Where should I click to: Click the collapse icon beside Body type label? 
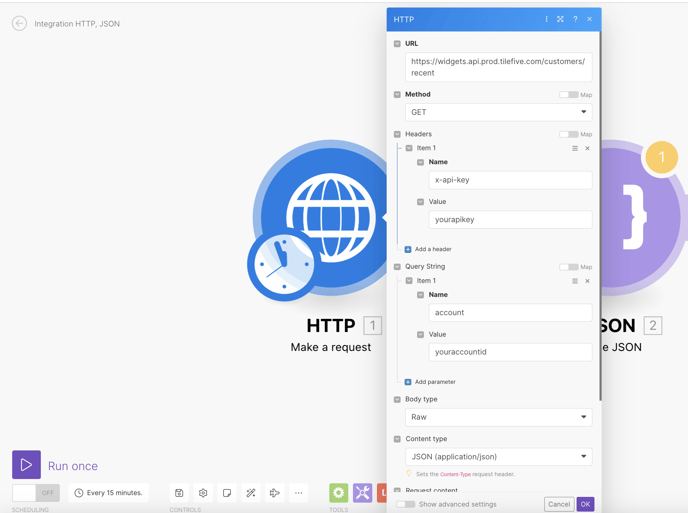398,399
